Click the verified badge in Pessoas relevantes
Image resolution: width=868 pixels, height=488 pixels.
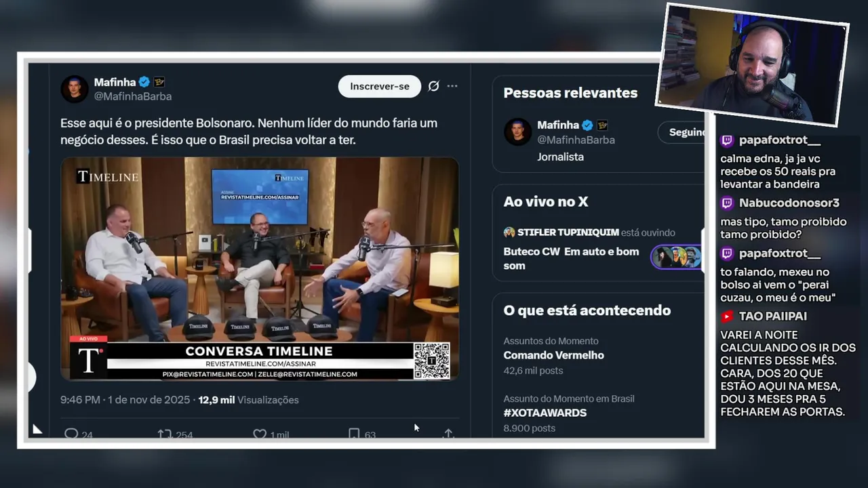coord(587,125)
